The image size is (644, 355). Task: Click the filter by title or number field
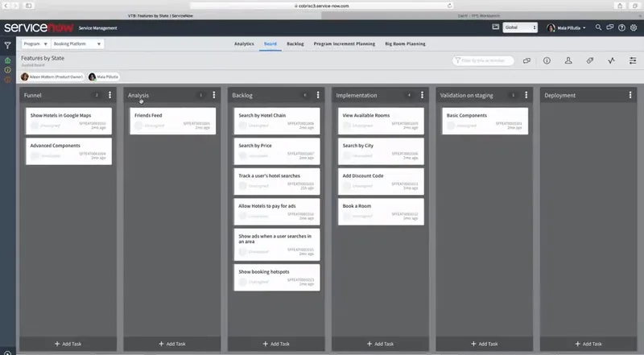point(483,61)
